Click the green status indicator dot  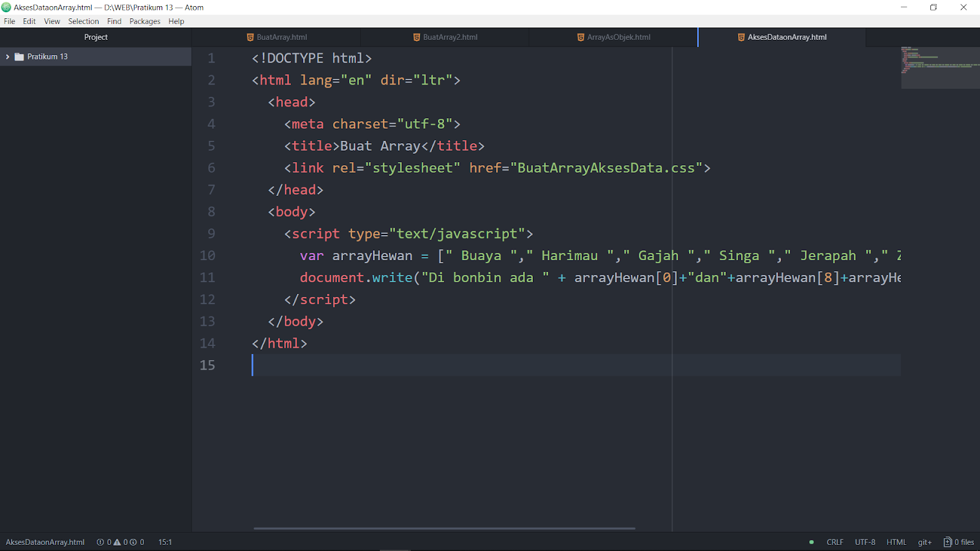tap(810, 542)
